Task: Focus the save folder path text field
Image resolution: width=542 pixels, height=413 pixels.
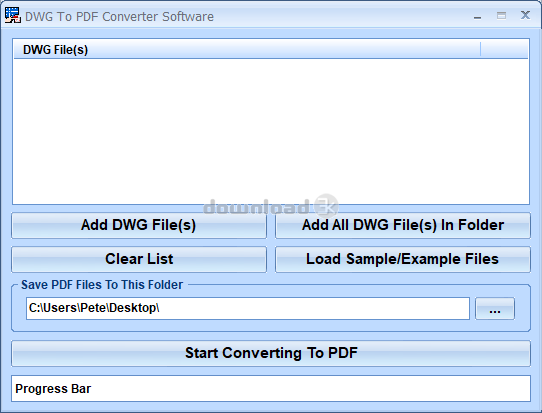Action: click(248, 308)
